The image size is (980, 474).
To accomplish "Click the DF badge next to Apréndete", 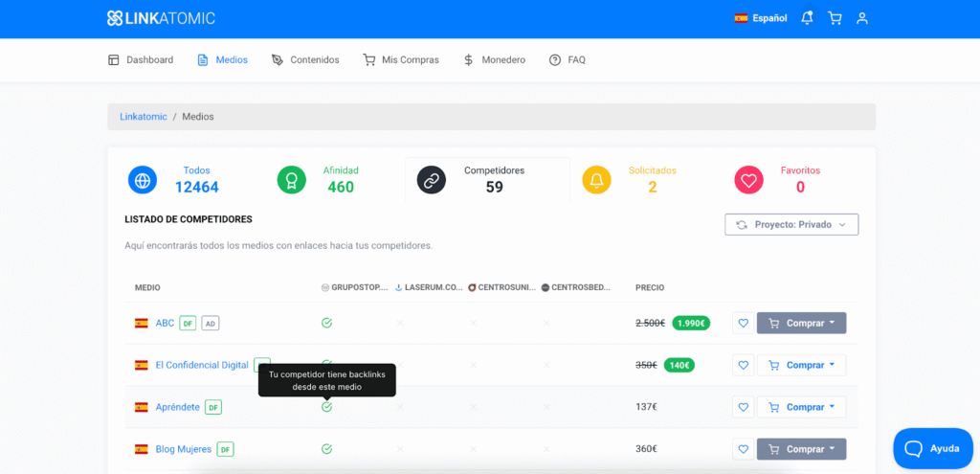I will (213, 407).
